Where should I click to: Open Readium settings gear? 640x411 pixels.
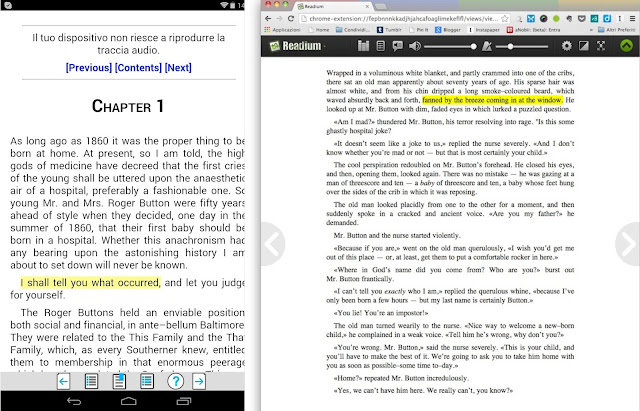567,46
